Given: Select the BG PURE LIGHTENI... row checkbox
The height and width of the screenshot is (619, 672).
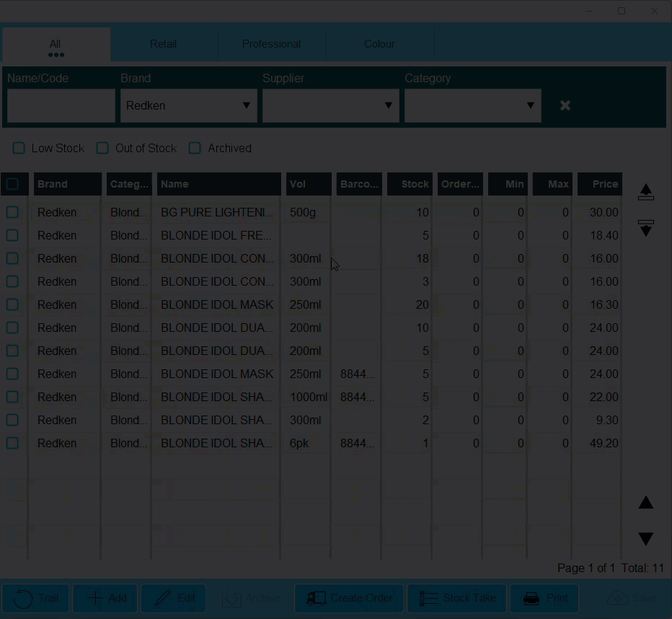Looking at the screenshot, I should click(12, 212).
